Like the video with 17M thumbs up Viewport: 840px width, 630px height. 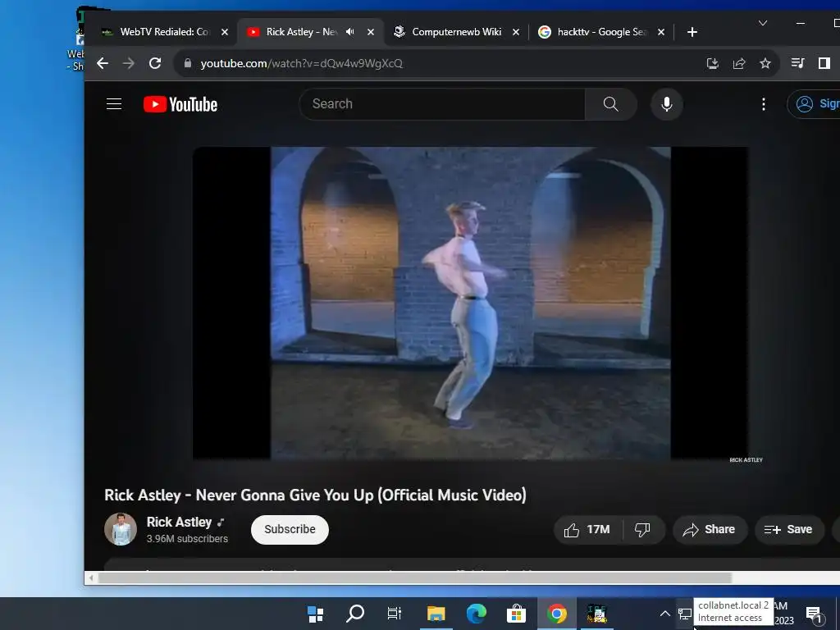(x=587, y=529)
